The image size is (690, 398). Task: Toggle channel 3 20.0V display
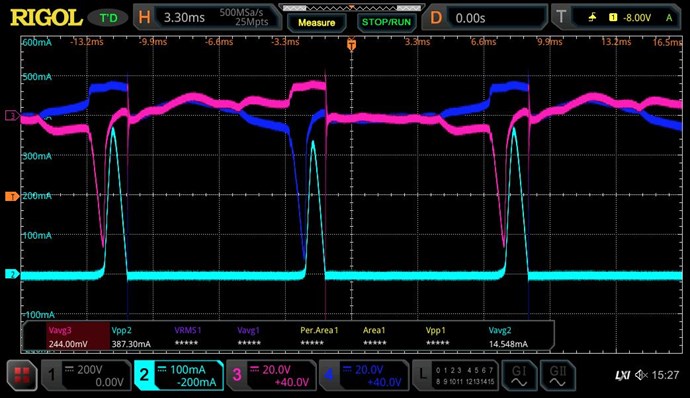pyautogui.click(x=271, y=375)
